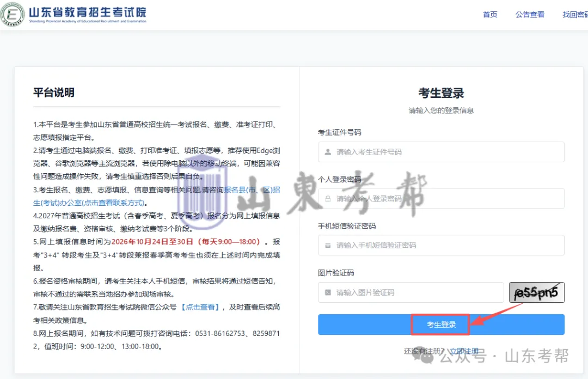This screenshot has width=588, height=379.
Task: Refresh the captcha image
Action: coord(537,292)
